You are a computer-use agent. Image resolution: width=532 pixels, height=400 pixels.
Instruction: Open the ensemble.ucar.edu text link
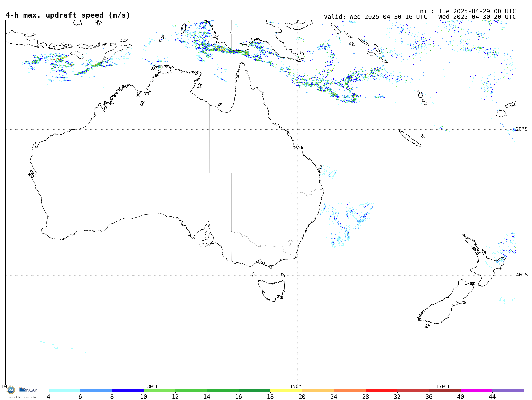click(22, 397)
